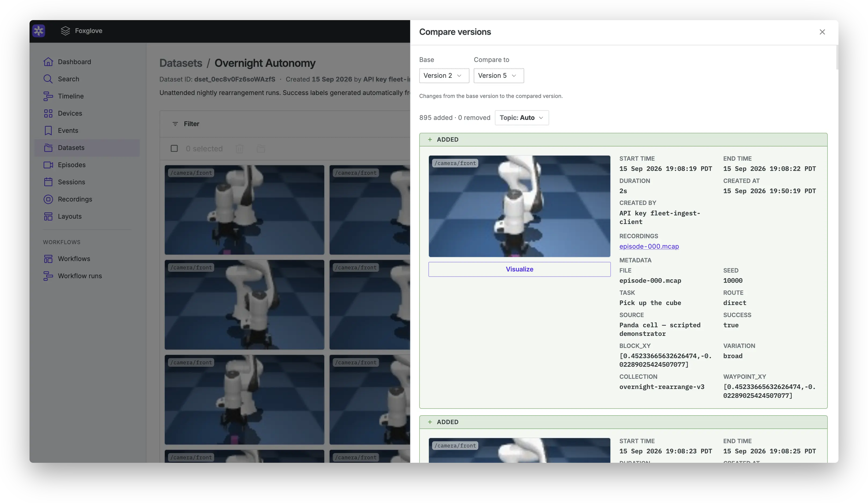Click the Datasets folder icon in sidebar

[48, 148]
